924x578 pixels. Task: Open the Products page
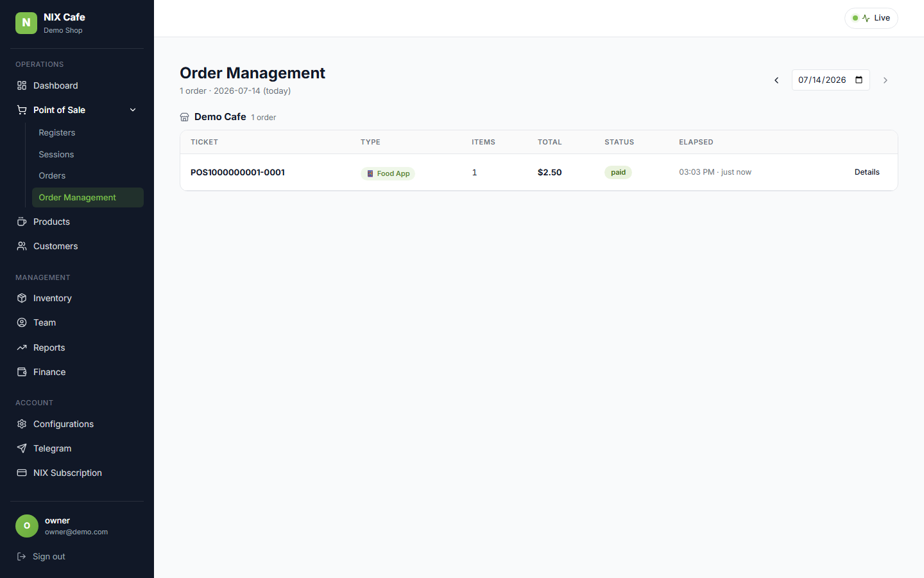(77, 222)
